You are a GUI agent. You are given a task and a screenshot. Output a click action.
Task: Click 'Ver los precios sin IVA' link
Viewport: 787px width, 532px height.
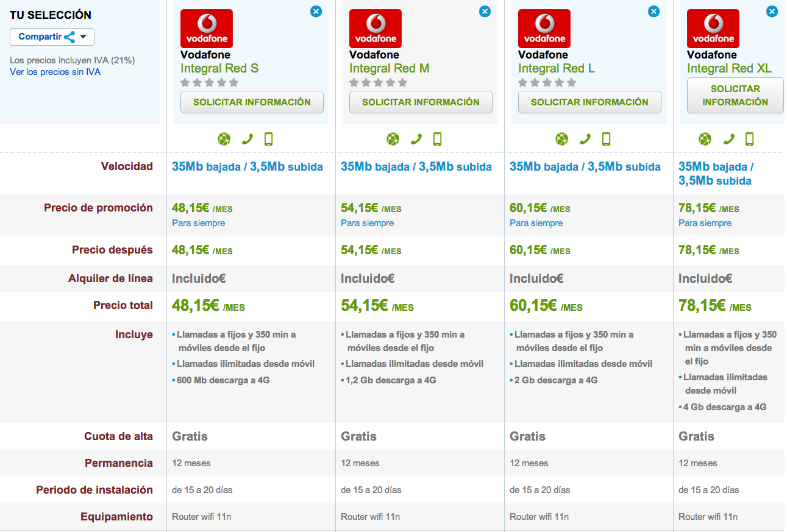55,72
